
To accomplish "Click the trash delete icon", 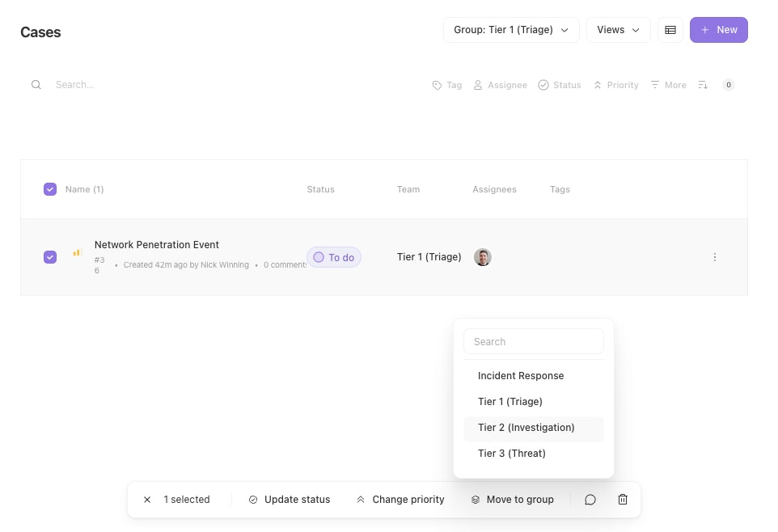I will tap(623, 500).
